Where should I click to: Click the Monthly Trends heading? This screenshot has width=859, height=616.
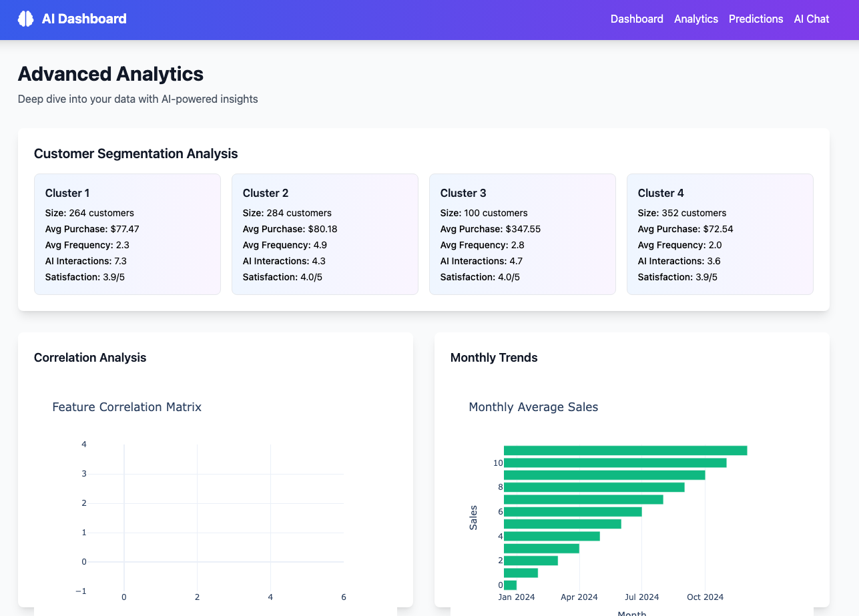click(x=493, y=358)
